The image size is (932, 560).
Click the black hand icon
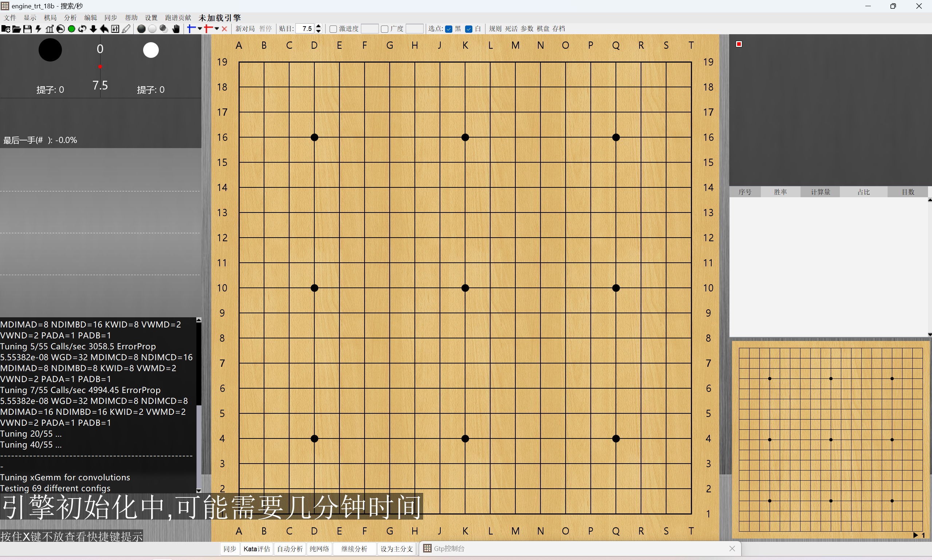(176, 29)
